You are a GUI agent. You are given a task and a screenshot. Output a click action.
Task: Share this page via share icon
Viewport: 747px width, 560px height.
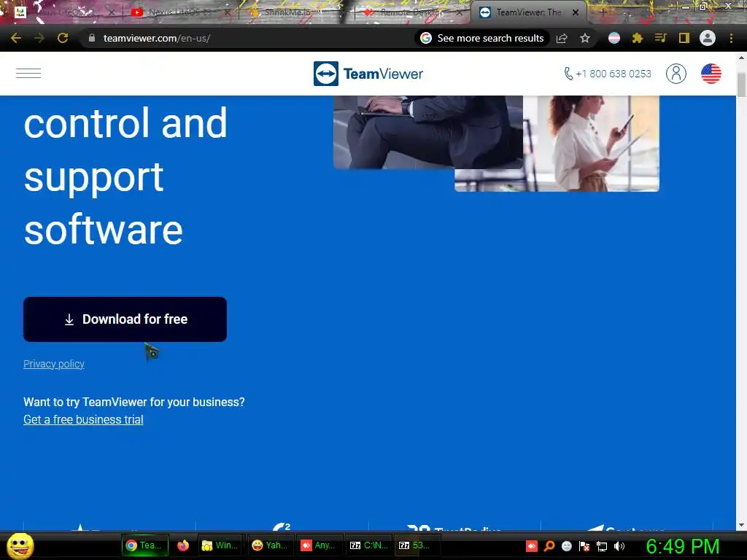tap(562, 38)
